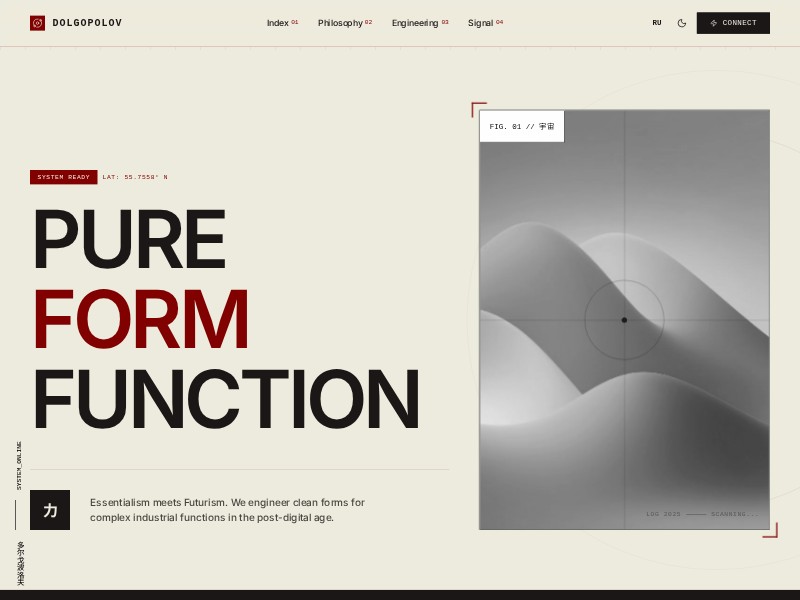The image size is (800, 600).
Task: Navigate to Engineering 03 section
Action: point(414,22)
